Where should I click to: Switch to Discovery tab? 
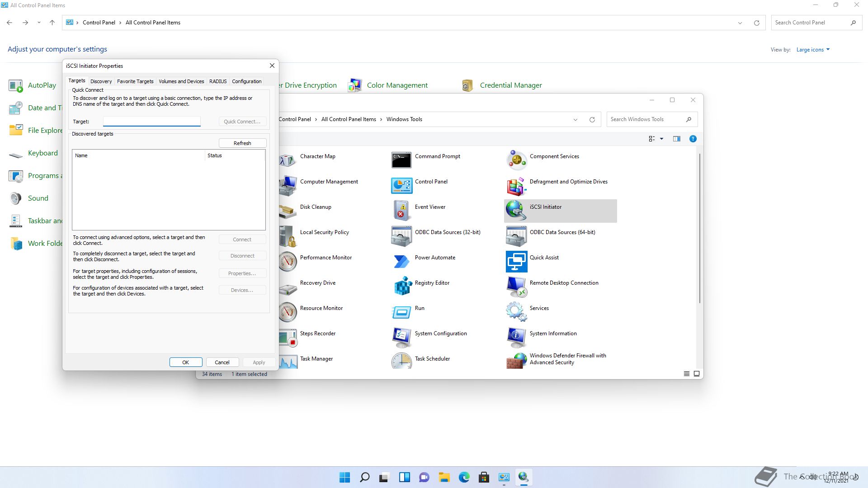101,81
